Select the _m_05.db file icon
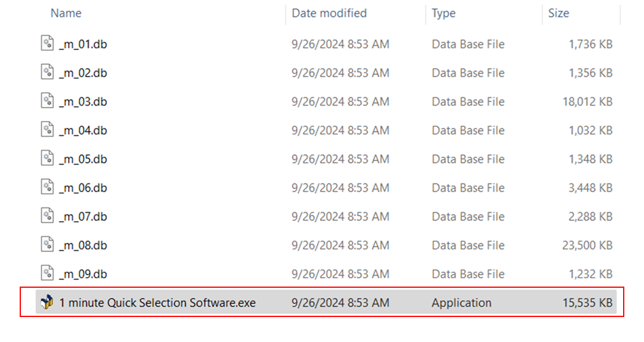This screenshot has width=644, height=342. [x=47, y=158]
